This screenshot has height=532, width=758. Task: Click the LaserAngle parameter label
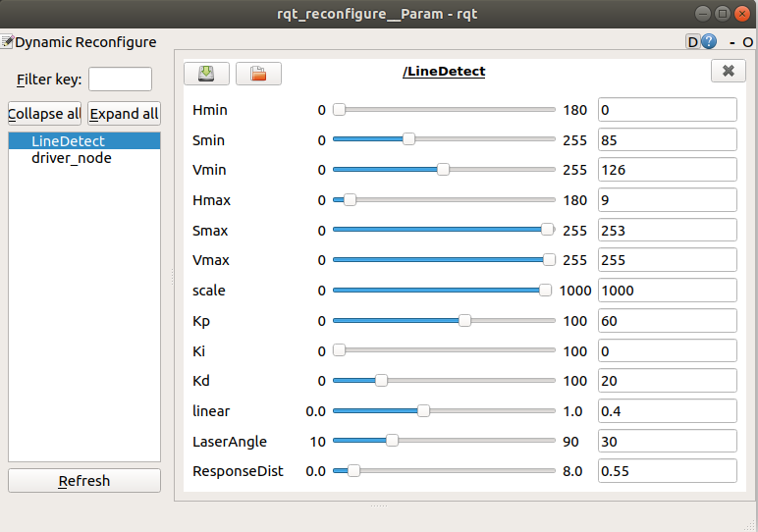click(x=230, y=442)
